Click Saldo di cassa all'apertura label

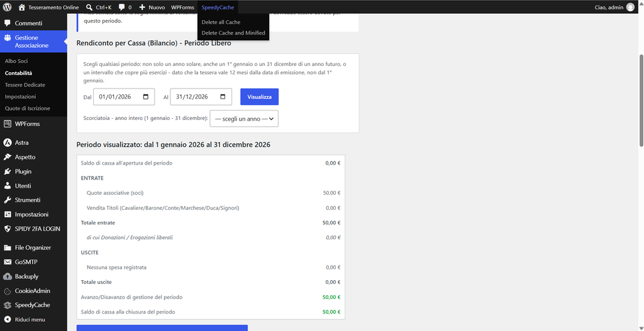coord(126,163)
